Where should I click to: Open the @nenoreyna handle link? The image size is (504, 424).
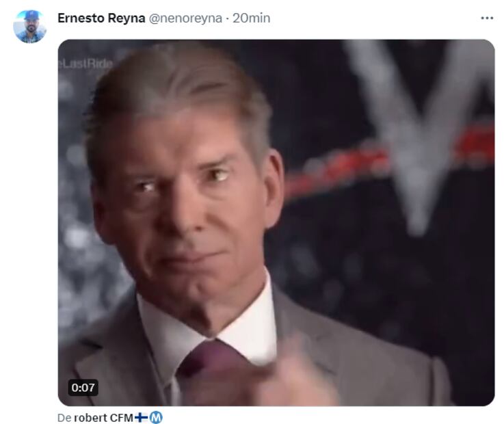click(185, 18)
